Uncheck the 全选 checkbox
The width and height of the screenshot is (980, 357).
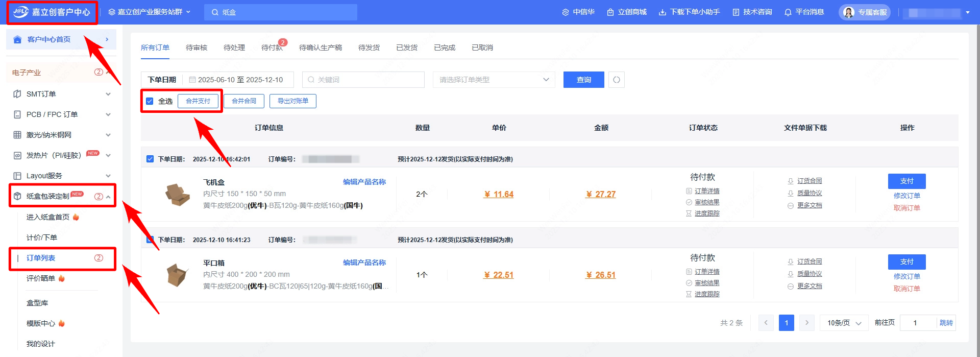click(150, 101)
